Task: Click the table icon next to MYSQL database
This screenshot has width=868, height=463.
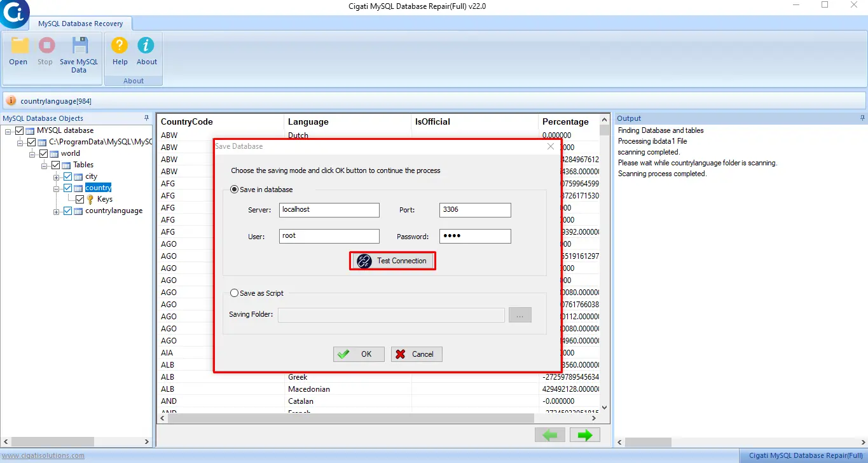Action: (x=30, y=130)
